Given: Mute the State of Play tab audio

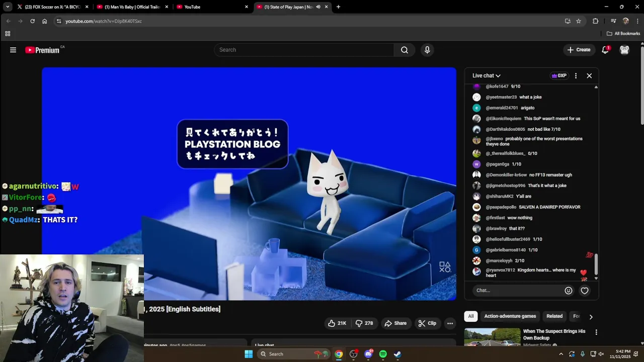Looking at the screenshot, I should point(318,7).
